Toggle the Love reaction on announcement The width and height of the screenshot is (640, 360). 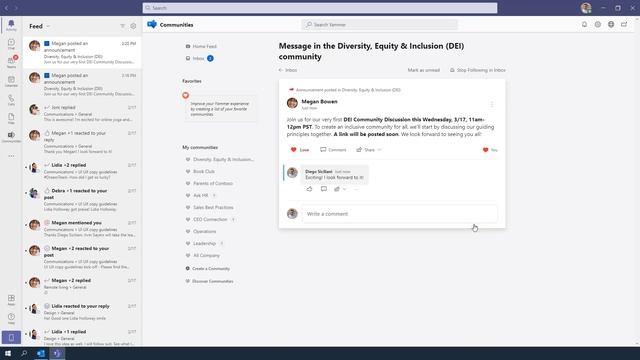coord(300,150)
